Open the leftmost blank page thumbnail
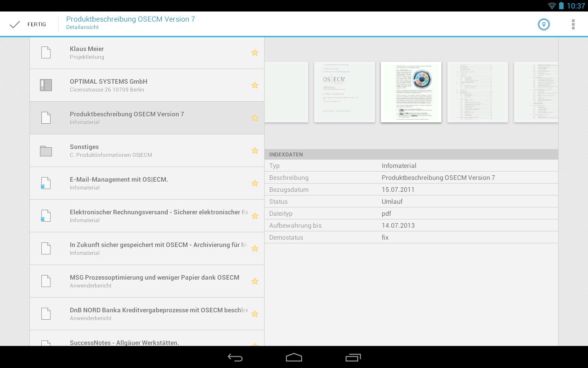This screenshot has width=588, height=368. 286,92
